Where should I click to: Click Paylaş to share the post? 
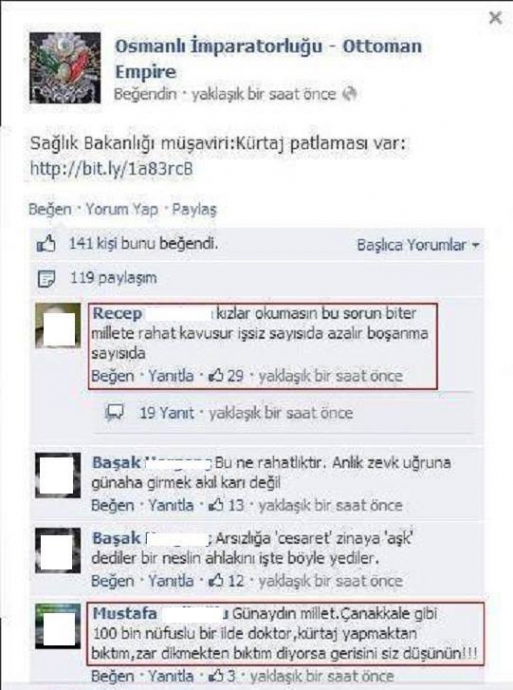[194, 209]
